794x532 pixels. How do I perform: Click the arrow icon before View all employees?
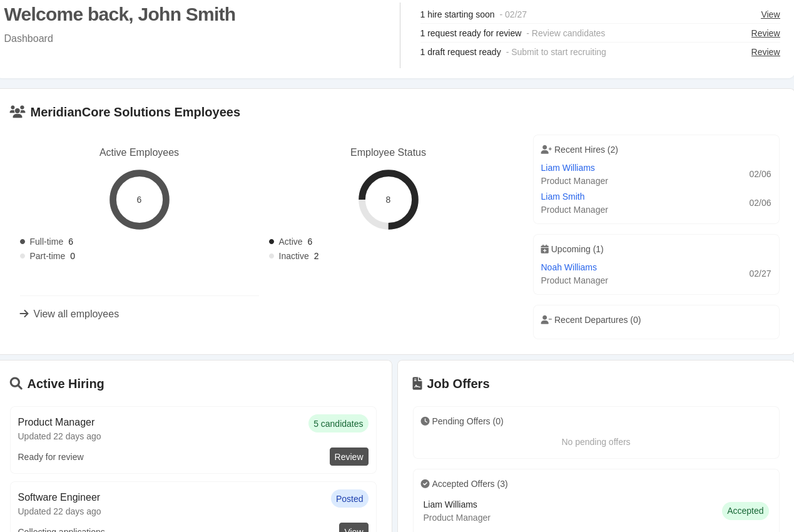tap(24, 314)
